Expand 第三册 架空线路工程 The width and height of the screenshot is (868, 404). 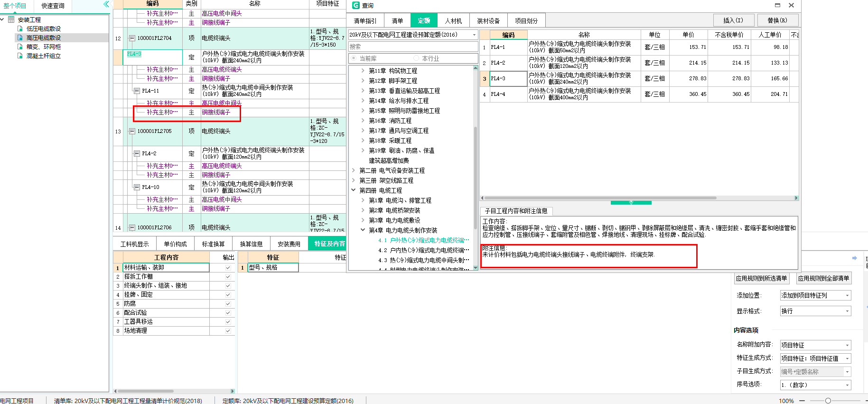(353, 180)
